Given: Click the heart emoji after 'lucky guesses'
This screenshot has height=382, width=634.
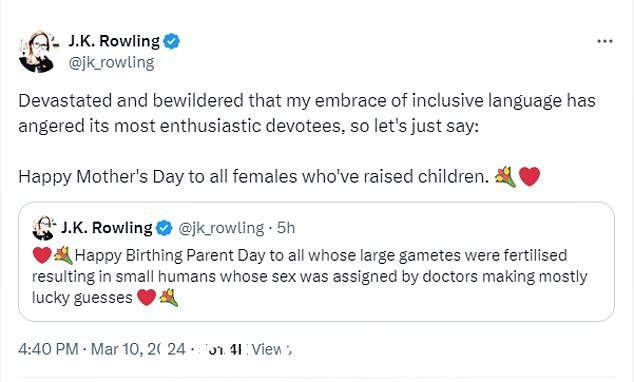Looking at the screenshot, I should tap(146, 297).
